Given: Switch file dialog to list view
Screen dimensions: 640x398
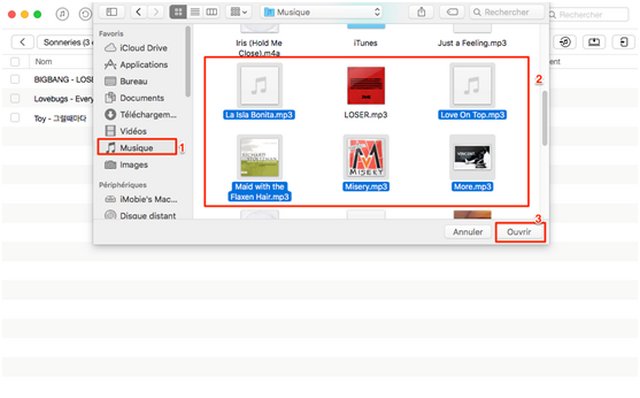Looking at the screenshot, I should (195, 12).
